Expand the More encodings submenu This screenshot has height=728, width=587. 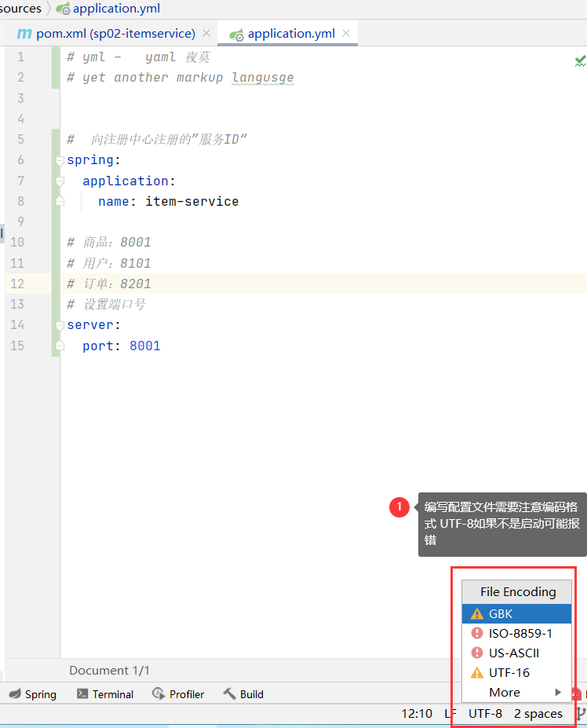point(516,692)
